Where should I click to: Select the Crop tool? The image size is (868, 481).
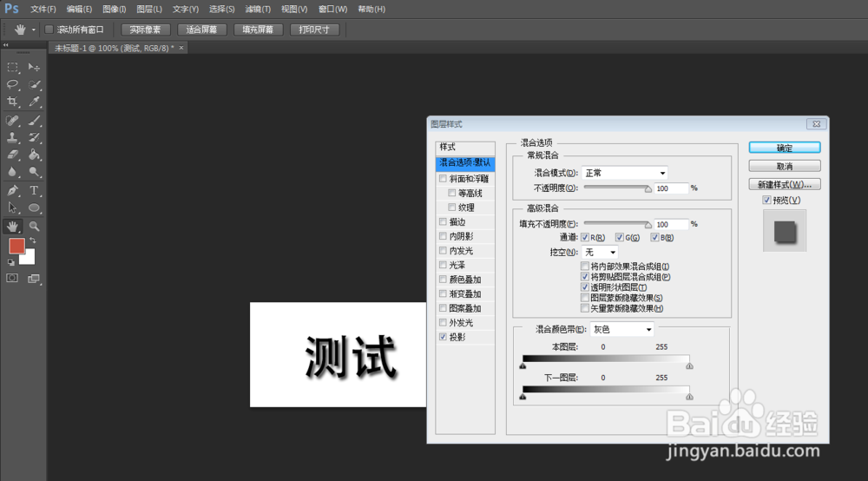12,102
